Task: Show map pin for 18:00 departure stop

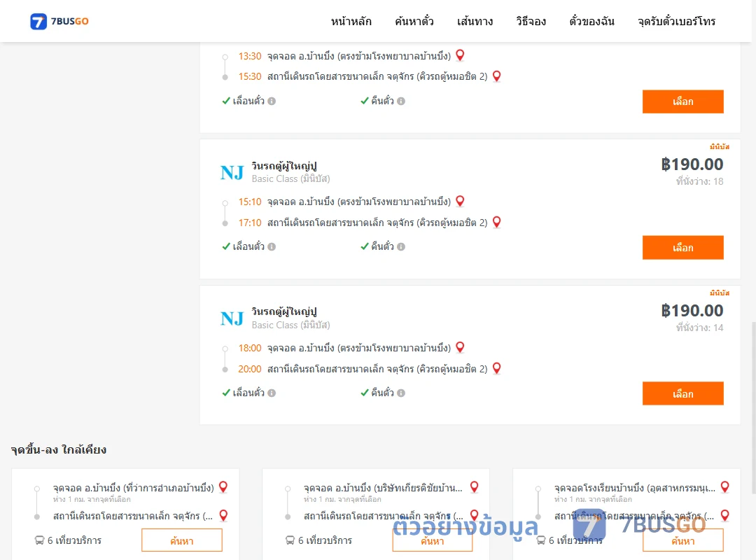Action: [x=460, y=347]
